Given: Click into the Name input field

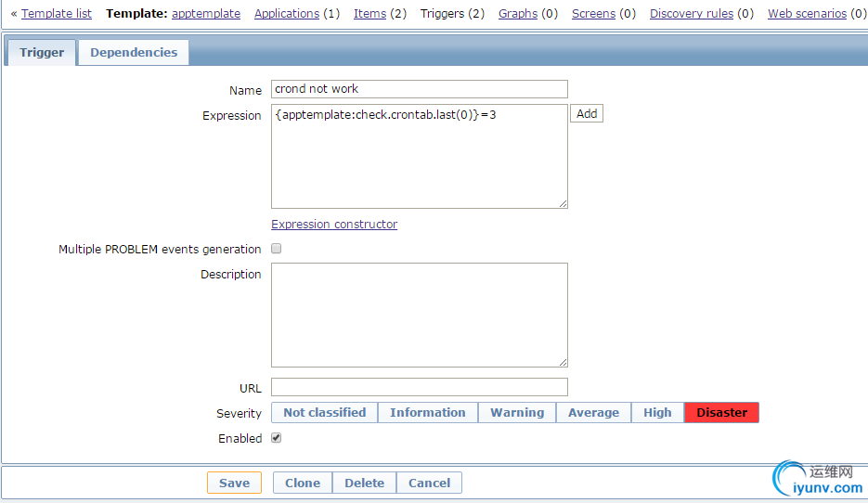Looking at the screenshot, I should coord(419,89).
